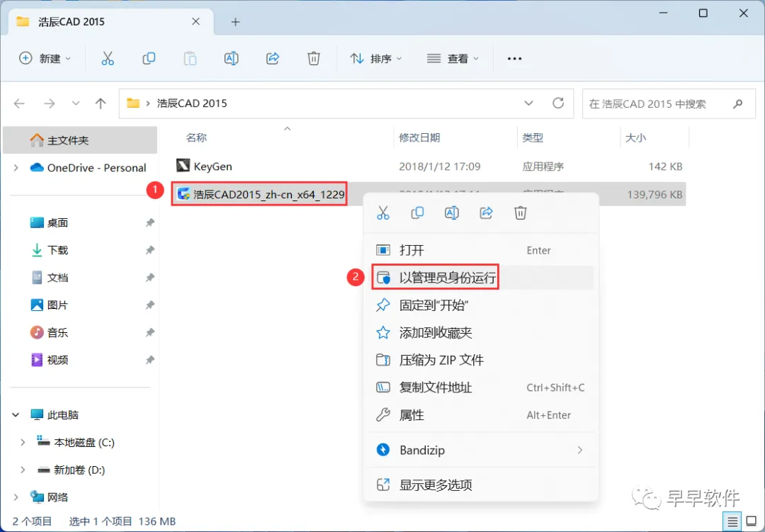
Task: Click the Delete trash icon in the toolbar
Action: (314, 59)
